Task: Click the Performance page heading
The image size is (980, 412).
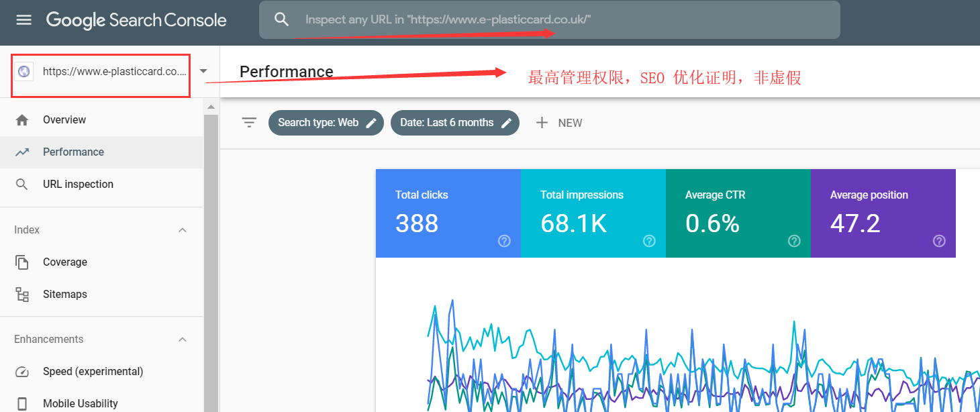Action: (287, 72)
